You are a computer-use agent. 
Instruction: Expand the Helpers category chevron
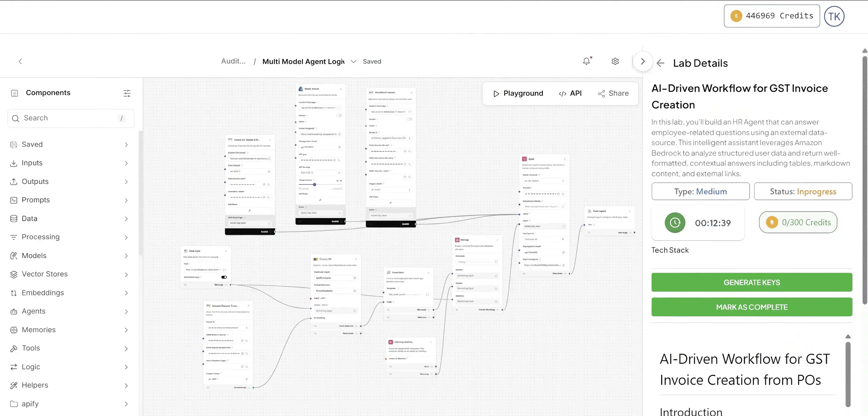[x=126, y=386]
